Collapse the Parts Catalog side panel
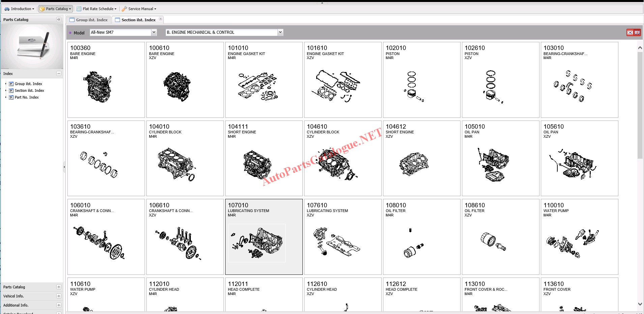The width and height of the screenshot is (644, 314). 59,20
